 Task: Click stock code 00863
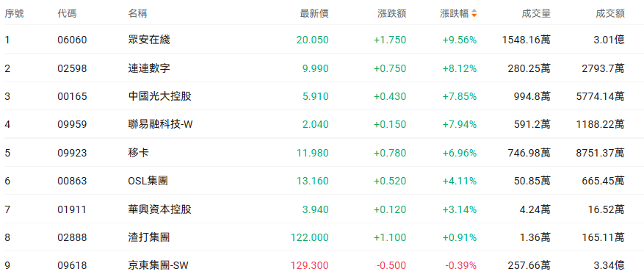(72, 181)
